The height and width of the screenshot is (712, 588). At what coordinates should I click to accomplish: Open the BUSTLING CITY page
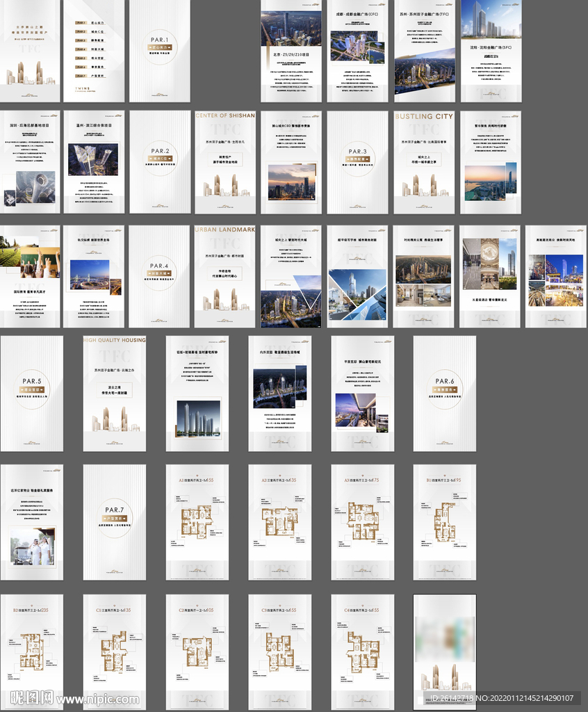[x=424, y=162]
